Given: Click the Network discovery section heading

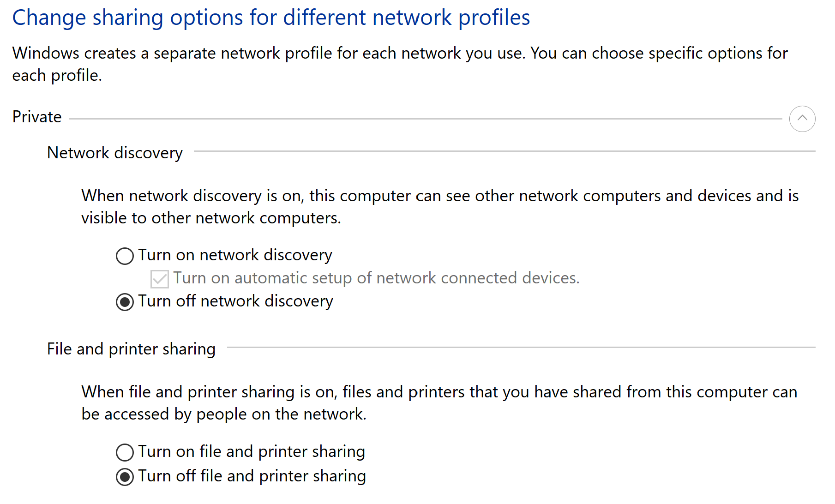Looking at the screenshot, I should coord(115,153).
